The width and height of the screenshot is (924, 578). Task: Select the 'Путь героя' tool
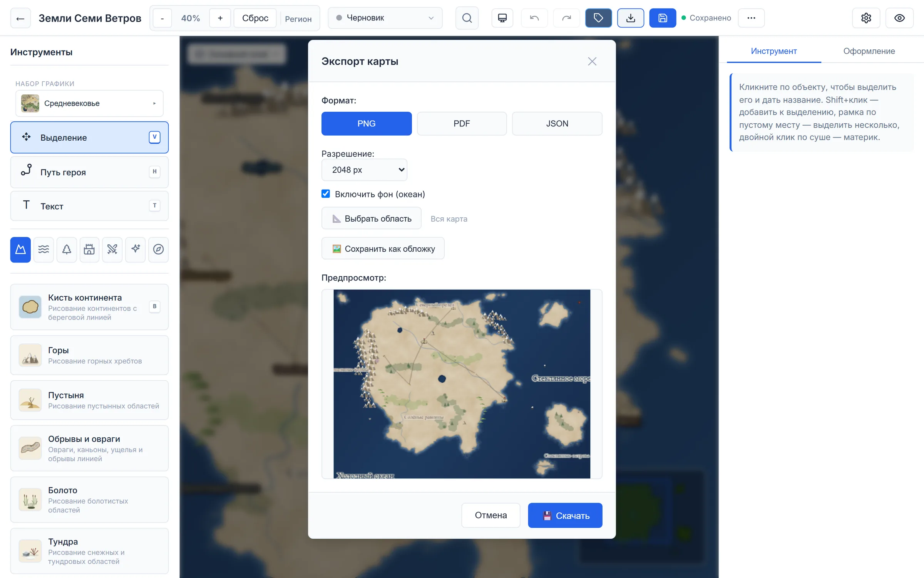tap(89, 172)
